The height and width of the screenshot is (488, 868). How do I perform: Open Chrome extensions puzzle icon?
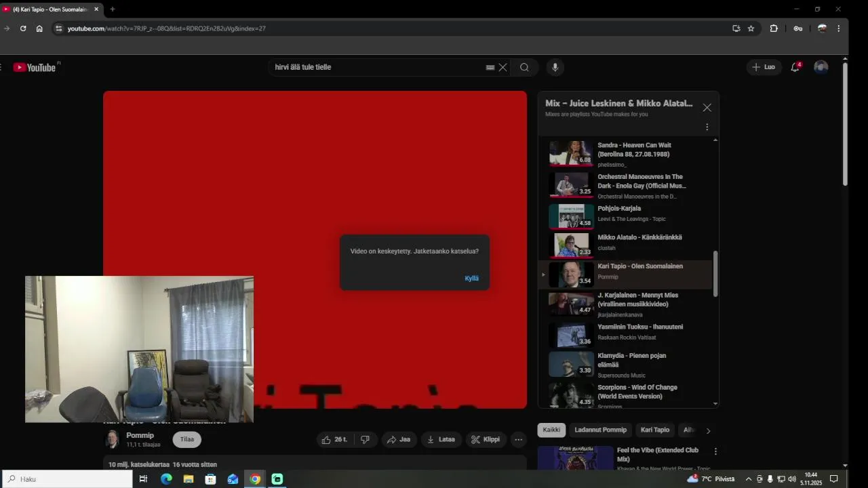point(774,28)
